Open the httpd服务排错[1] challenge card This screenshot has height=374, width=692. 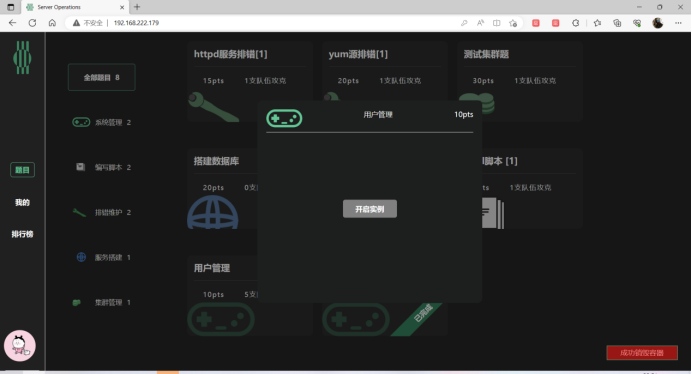click(250, 82)
